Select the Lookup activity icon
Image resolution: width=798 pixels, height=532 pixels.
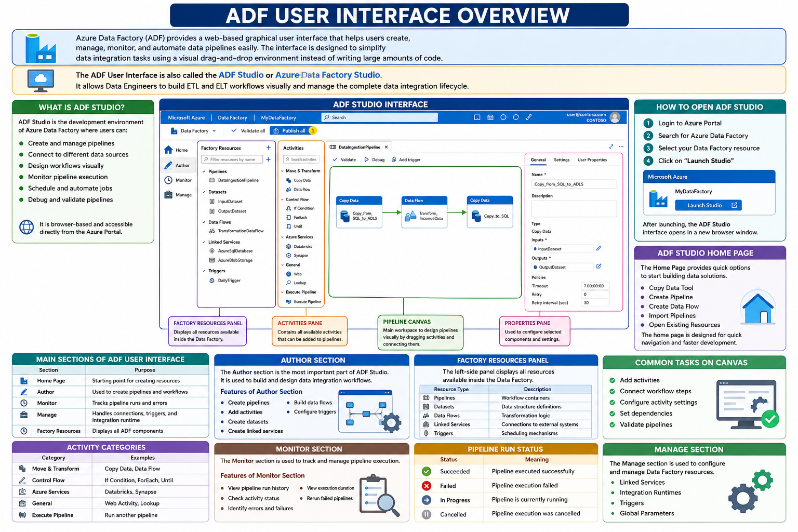point(289,283)
